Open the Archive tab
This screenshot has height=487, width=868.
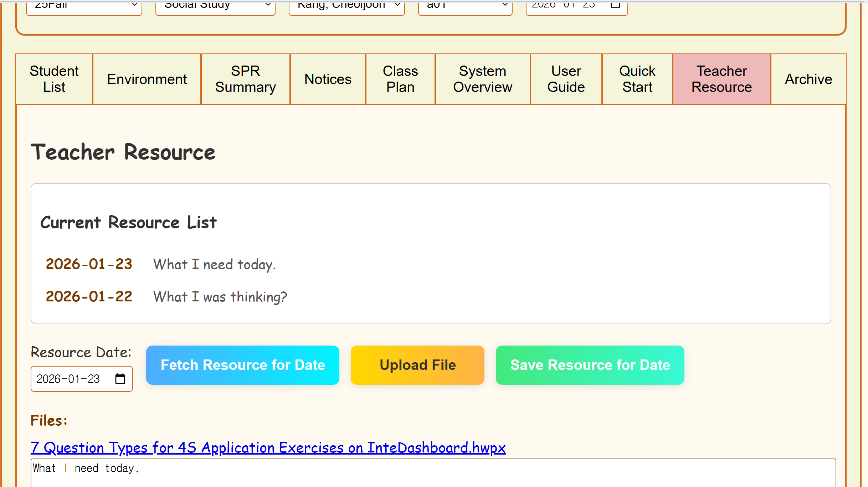tap(808, 79)
